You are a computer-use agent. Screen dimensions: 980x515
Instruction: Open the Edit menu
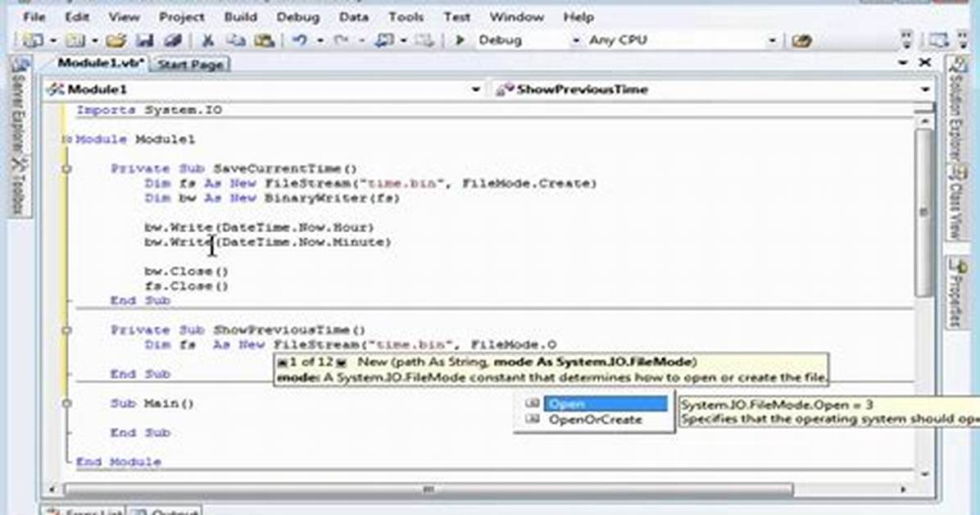[77, 17]
